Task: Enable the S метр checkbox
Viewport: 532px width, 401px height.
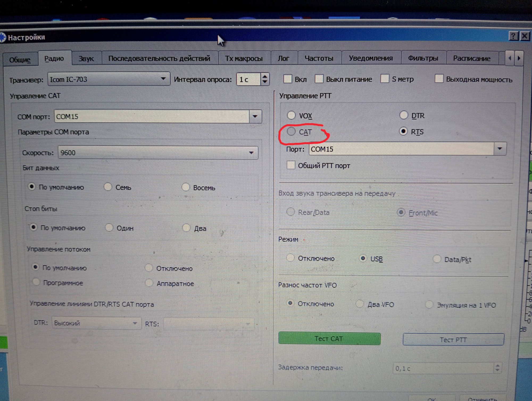Action: [385, 79]
